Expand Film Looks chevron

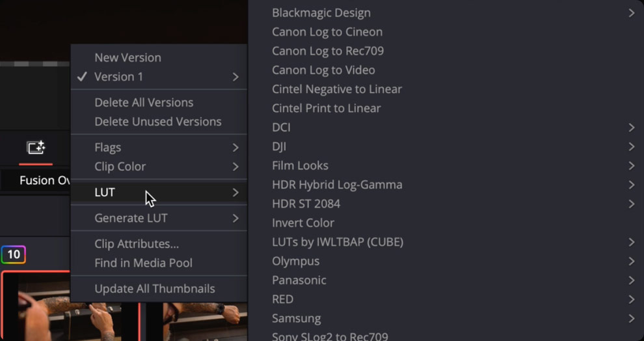click(631, 165)
